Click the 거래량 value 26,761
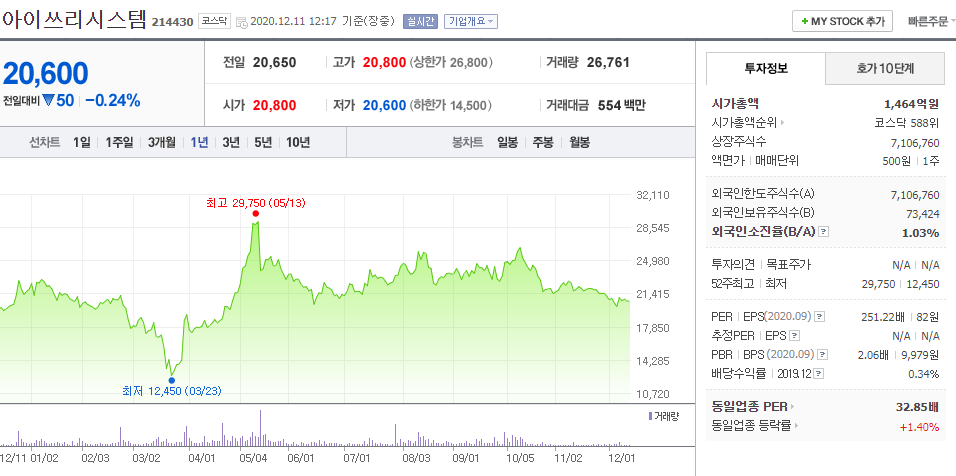Image resolution: width=956 pixels, height=476 pixels. coord(608,62)
